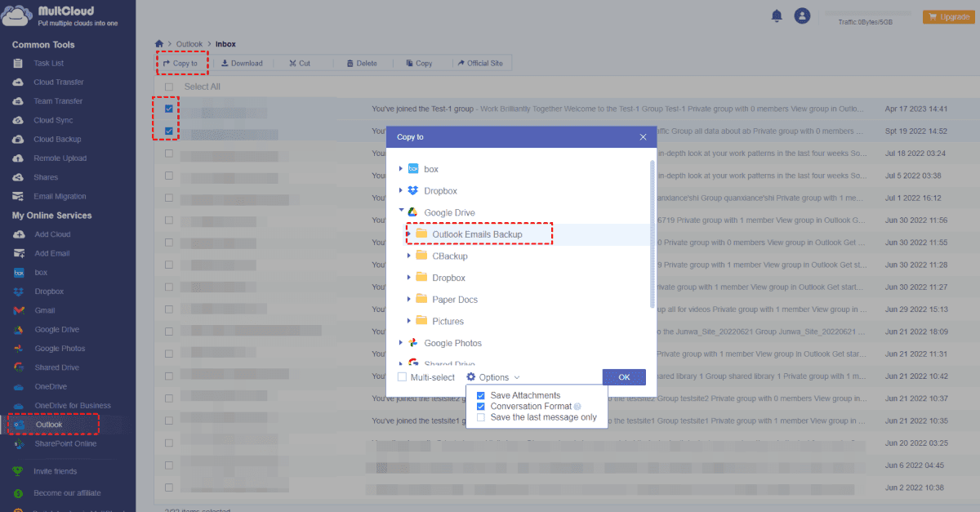This screenshot has height=512, width=980.
Task: Click Official Site in the toolbar
Action: (x=479, y=63)
